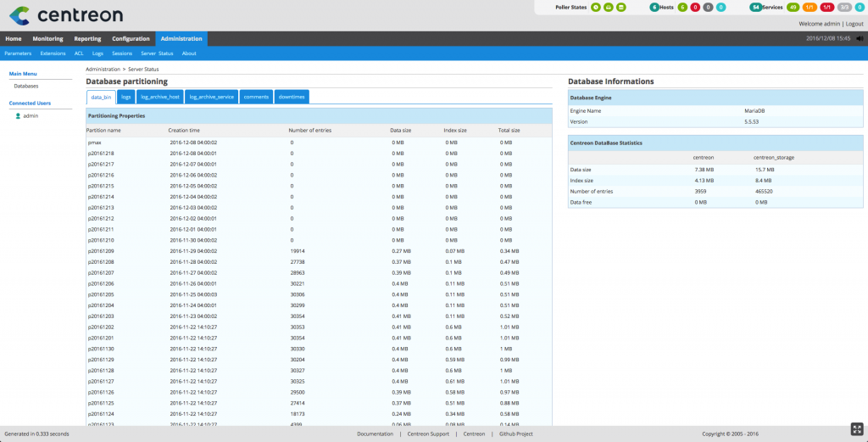Switch to the comments tab
This screenshot has width=868, height=442.
(256, 97)
